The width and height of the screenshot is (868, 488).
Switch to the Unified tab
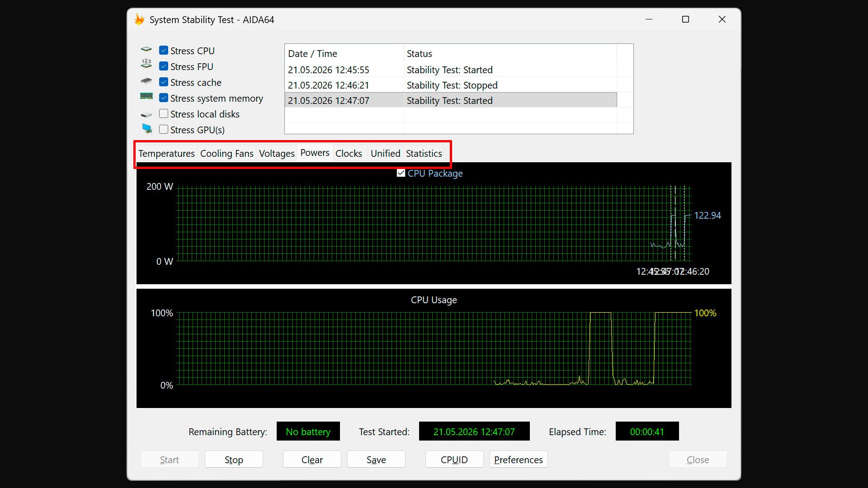tap(385, 154)
